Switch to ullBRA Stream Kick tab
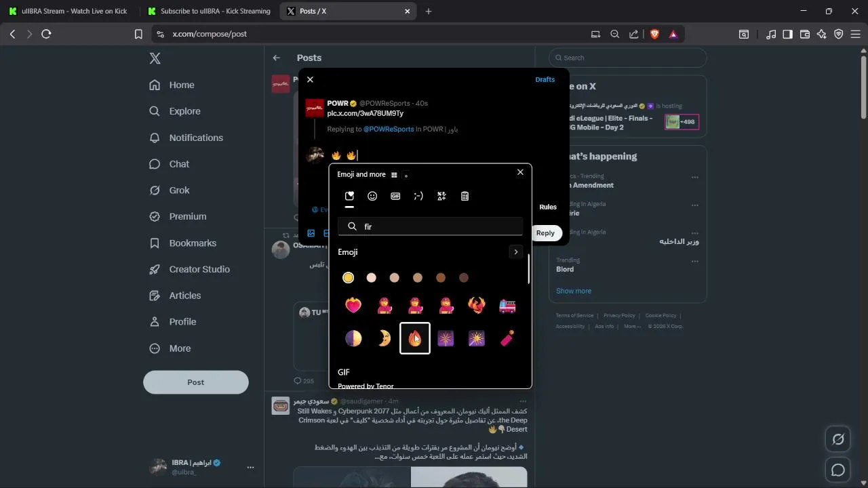Image resolution: width=868 pixels, height=488 pixels. (x=68, y=11)
